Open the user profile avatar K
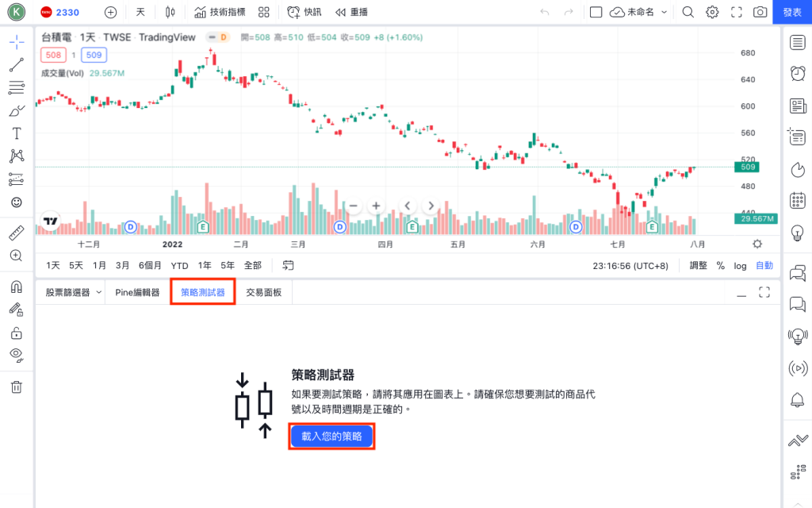Screen dimensions: 812x508 [17, 12]
